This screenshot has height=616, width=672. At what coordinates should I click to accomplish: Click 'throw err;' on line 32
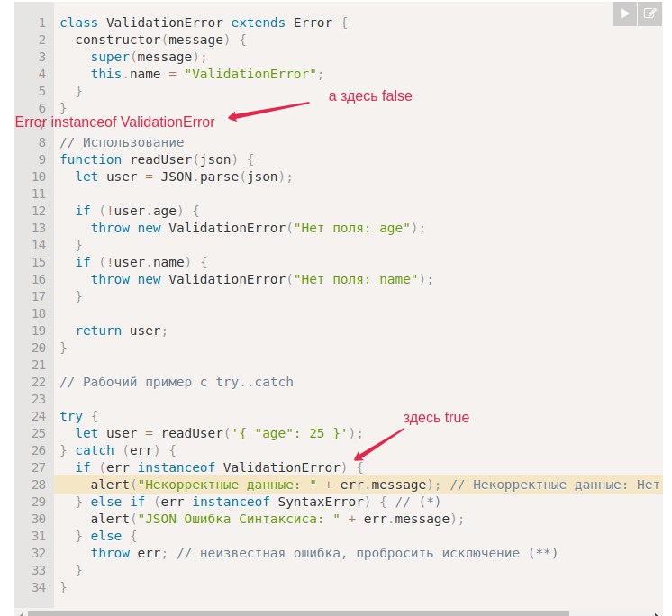click(x=129, y=553)
